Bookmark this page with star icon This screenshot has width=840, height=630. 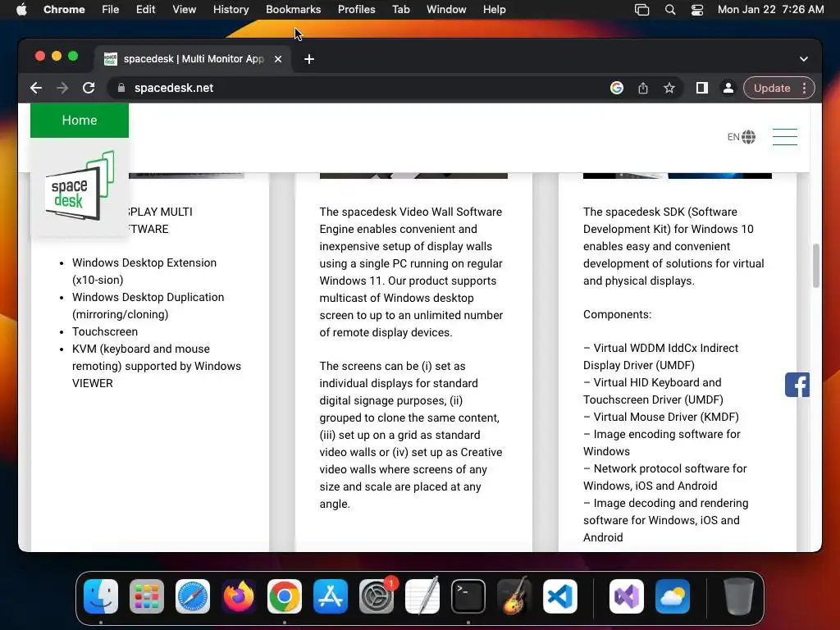669,88
